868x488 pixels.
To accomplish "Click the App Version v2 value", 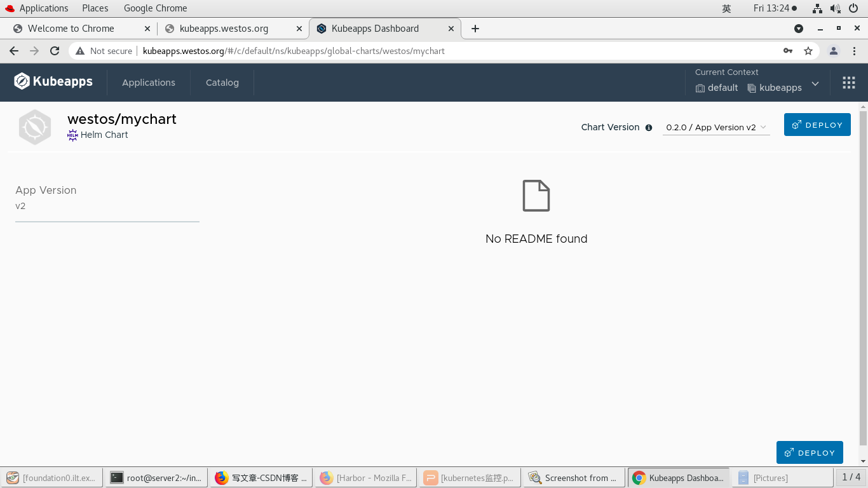I will (20, 206).
